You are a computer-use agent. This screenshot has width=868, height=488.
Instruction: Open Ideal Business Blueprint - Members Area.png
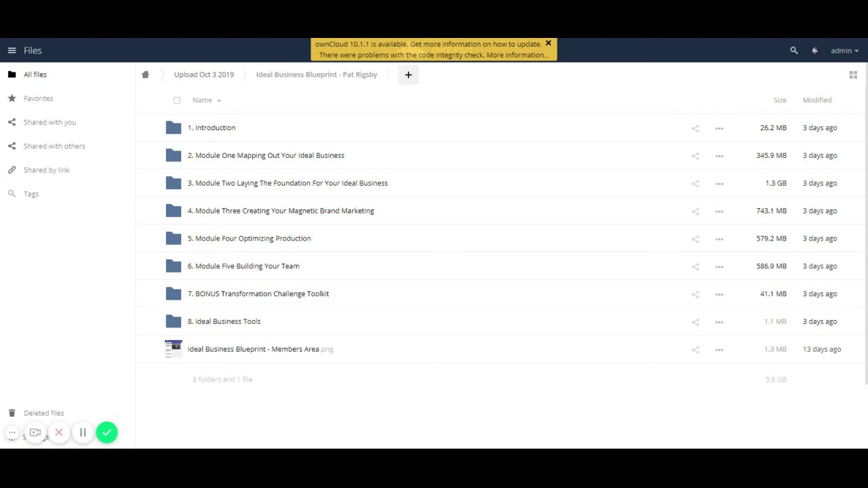coord(260,349)
